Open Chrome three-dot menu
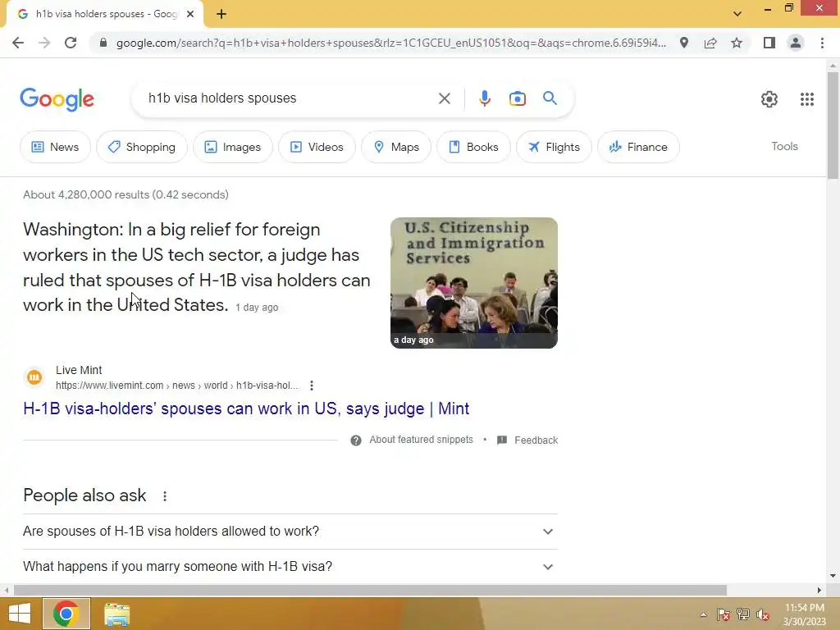 822,43
